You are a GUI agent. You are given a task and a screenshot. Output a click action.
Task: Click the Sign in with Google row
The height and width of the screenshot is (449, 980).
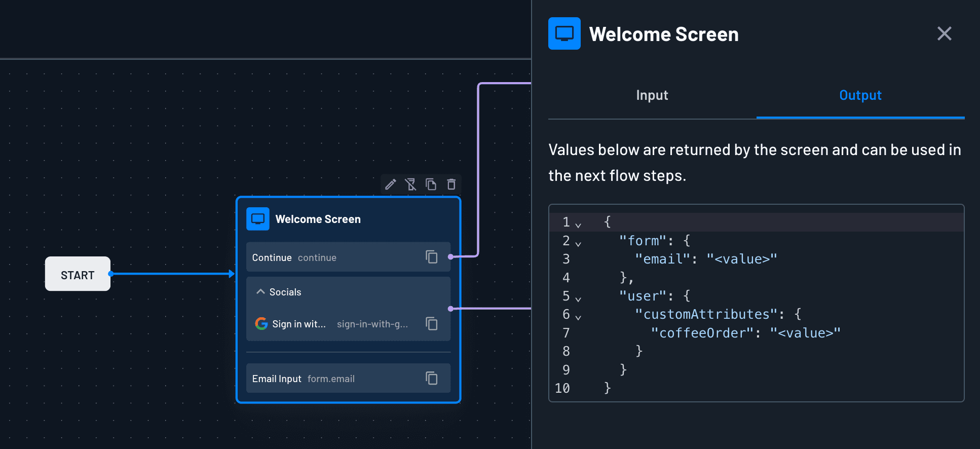pos(348,323)
